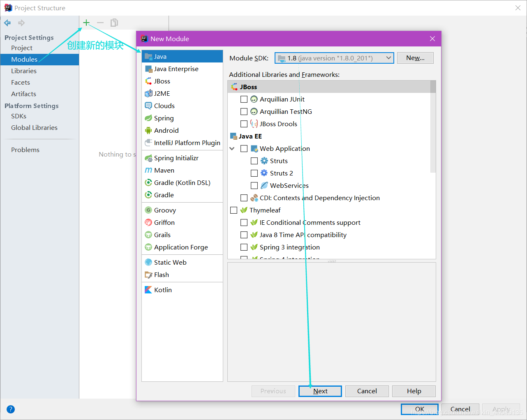Open the Artifacts settings section
The height and width of the screenshot is (420, 527).
tap(23, 94)
